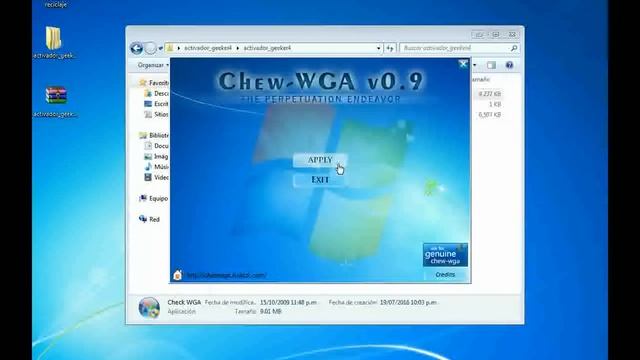Image resolution: width=640 pixels, height=360 pixels.
Task: Open Explorer help with the question mark
Action: pyautogui.click(x=509, y=65)
